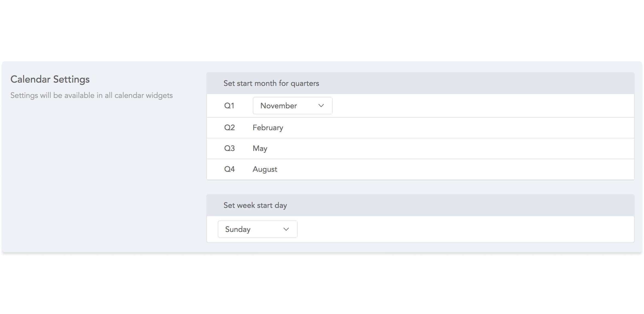This screenshot has width=644, height=314.
Task: Open the Sunday week start dropdown
Action: pos(257,229)
